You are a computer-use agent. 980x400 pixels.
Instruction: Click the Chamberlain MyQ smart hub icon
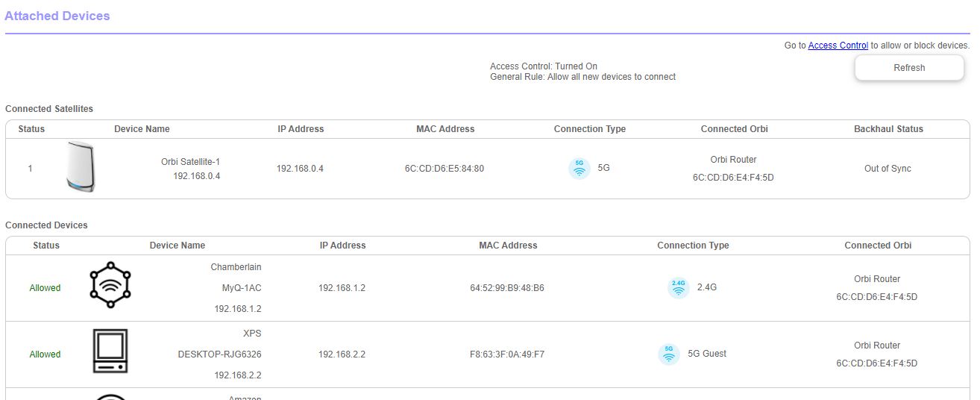[110, 285]
